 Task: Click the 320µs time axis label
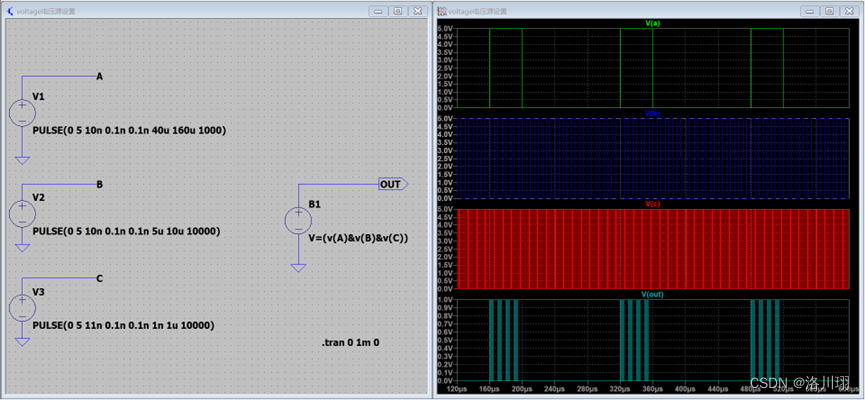click(620, 388)
